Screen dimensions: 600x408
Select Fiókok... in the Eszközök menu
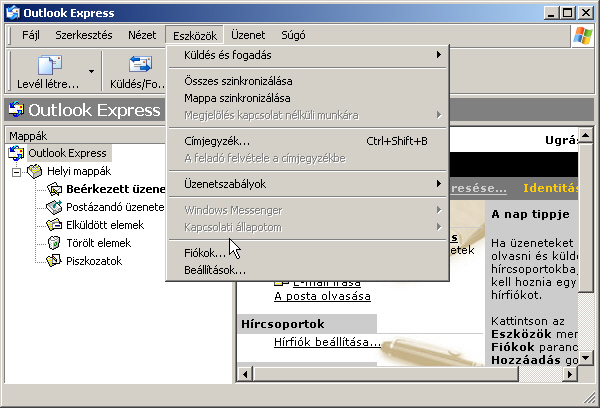pyautogui.click(x=307, y=253)
